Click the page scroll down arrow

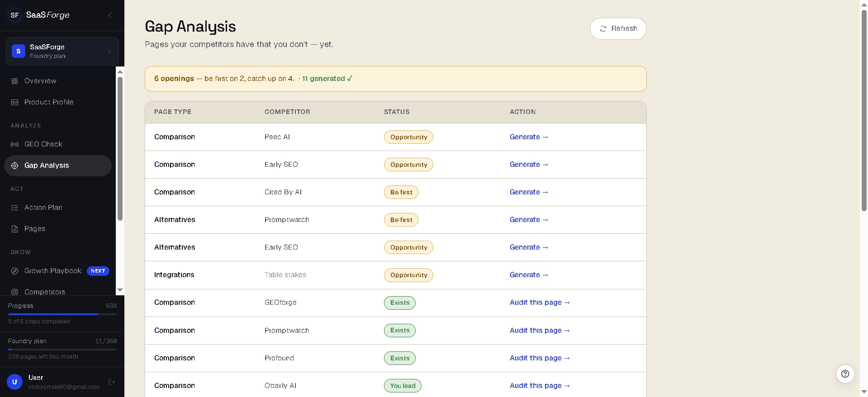pos(864,392)
